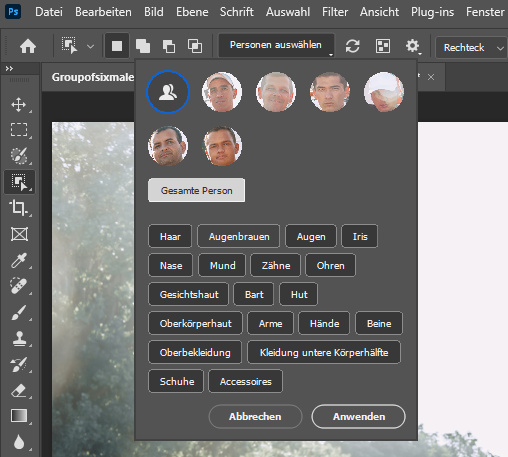
Task: Open the gear settings dropdown
Action: pyautogui.click(x=413, y=46)
